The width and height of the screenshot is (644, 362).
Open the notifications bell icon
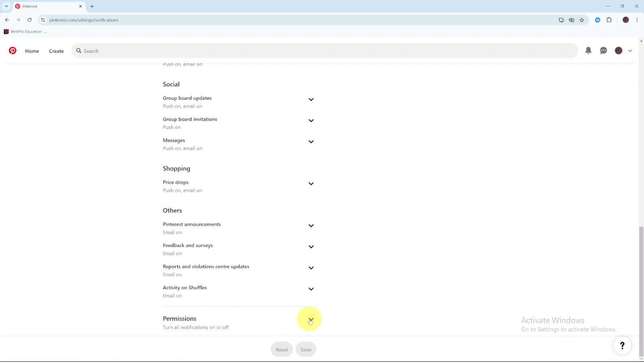coord(588,51)
